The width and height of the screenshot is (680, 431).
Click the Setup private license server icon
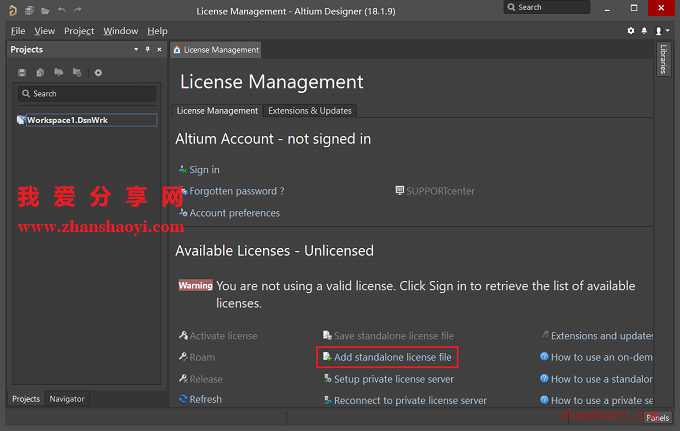328,379
